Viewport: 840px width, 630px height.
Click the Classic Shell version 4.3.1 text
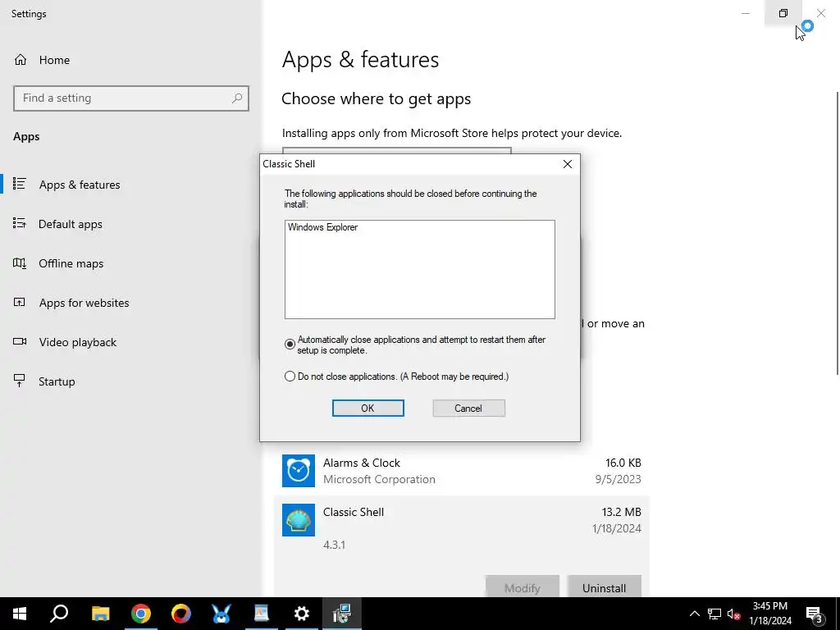pos(335,545)
